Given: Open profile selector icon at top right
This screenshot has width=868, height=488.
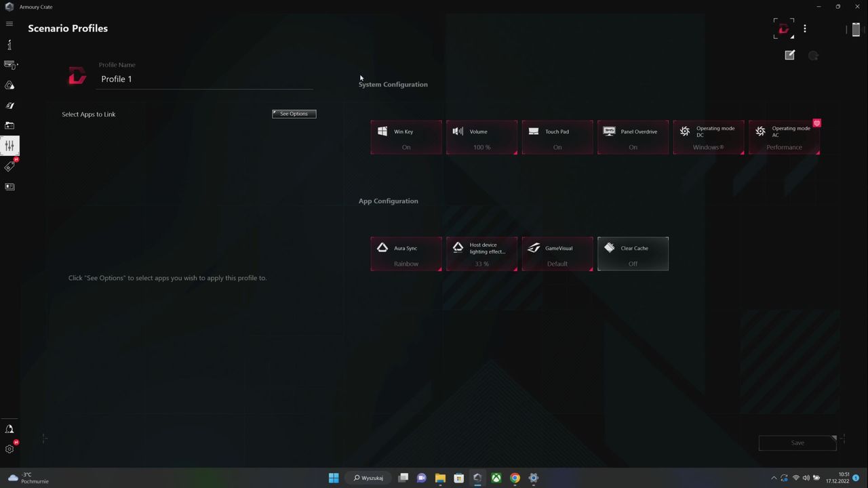Looking at the screenshot, I should [784, 28].
